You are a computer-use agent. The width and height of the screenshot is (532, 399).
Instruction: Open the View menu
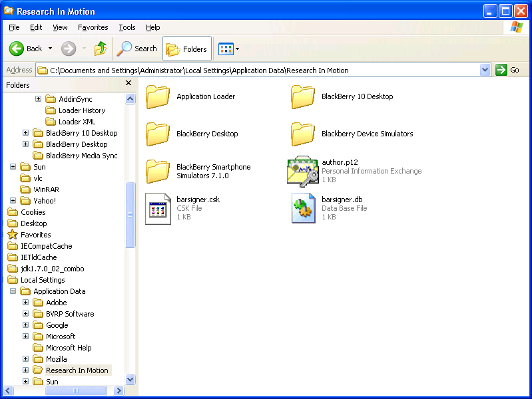coord(60,27)
